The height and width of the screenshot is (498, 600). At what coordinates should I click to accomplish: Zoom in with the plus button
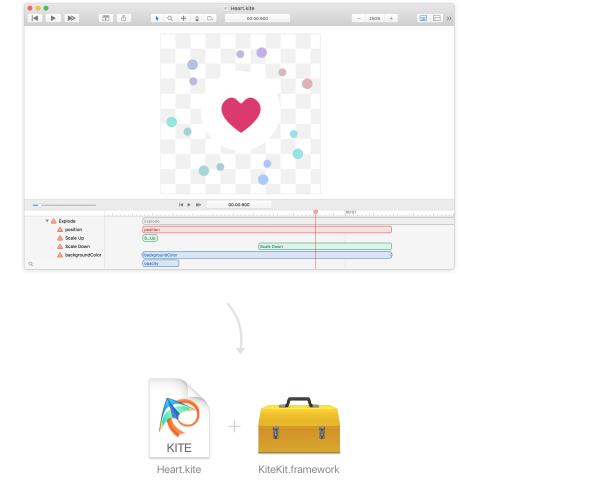tap(391, 18)
